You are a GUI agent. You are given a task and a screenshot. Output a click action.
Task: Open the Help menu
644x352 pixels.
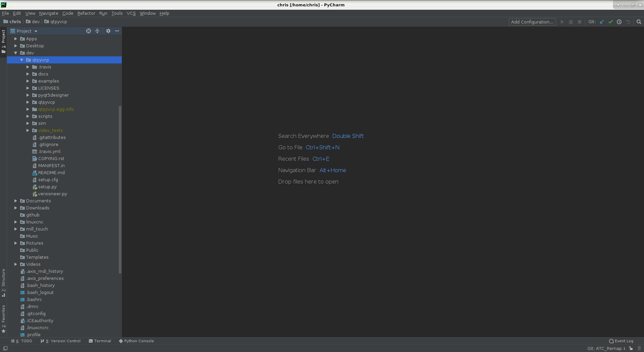164,13
